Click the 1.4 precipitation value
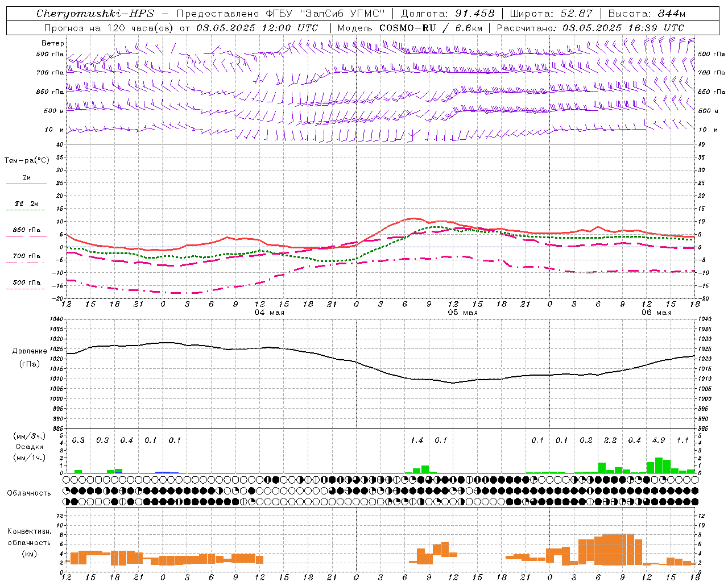Image resolution: width=728 pixels, height=582 pixels. pos(417,440)
